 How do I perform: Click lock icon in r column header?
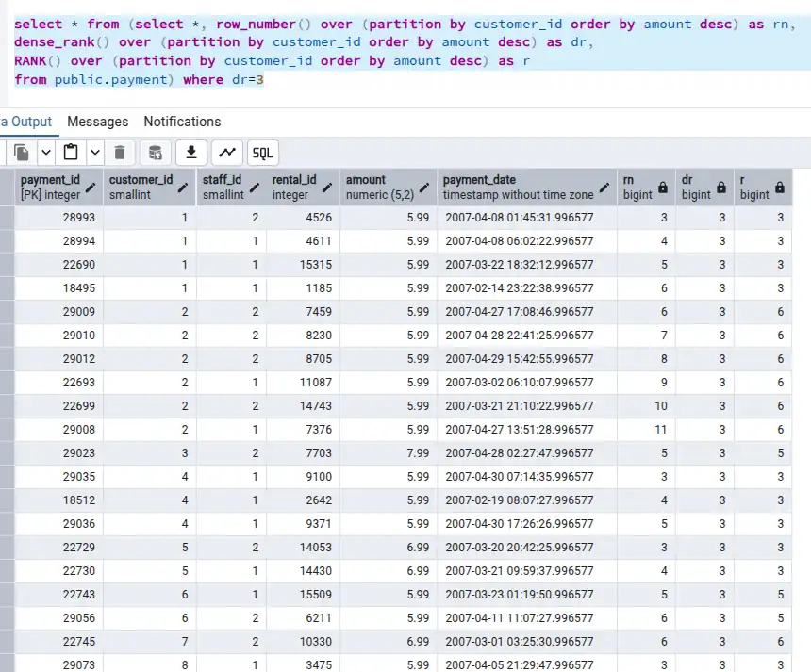[780, 188]
